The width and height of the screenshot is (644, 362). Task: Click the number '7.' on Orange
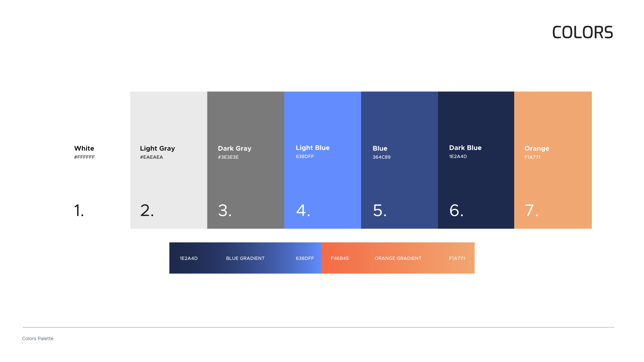pyautogui.click(x=532, y=210)
